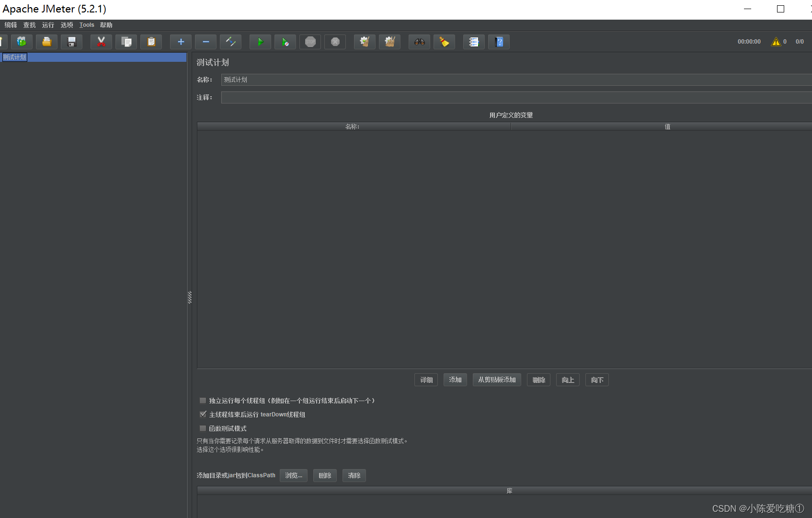Open Search with binoculars icon
Screen dimensions: 812x518
pos(419,42)
